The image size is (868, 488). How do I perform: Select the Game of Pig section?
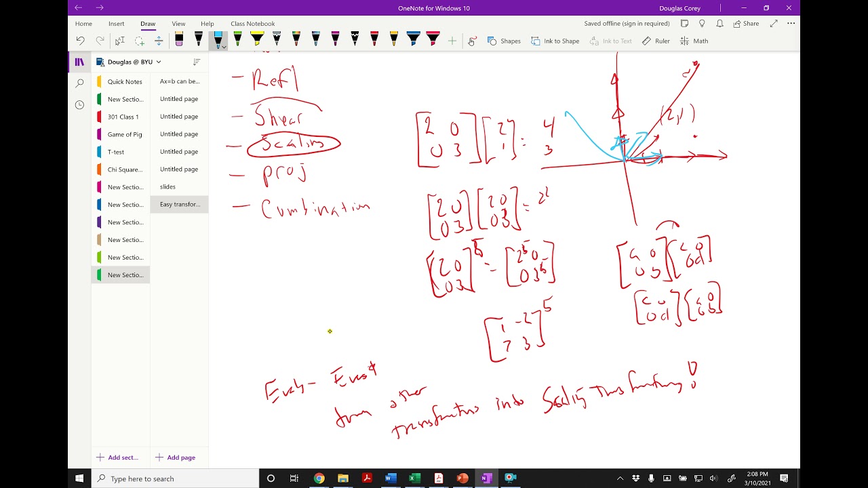121,134
